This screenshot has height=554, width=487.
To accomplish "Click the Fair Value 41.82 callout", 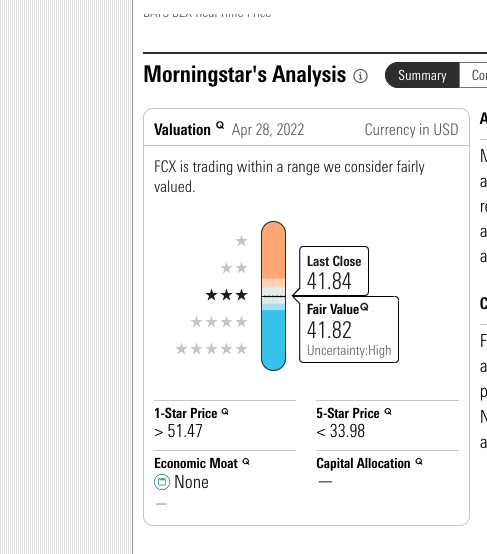I will [x=349, y=329].
